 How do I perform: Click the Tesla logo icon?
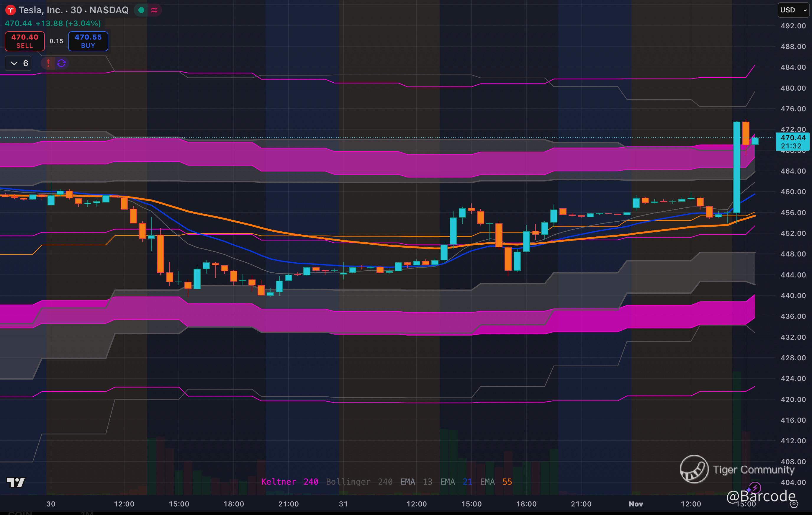pyautogui.click(x=10, y=10)
